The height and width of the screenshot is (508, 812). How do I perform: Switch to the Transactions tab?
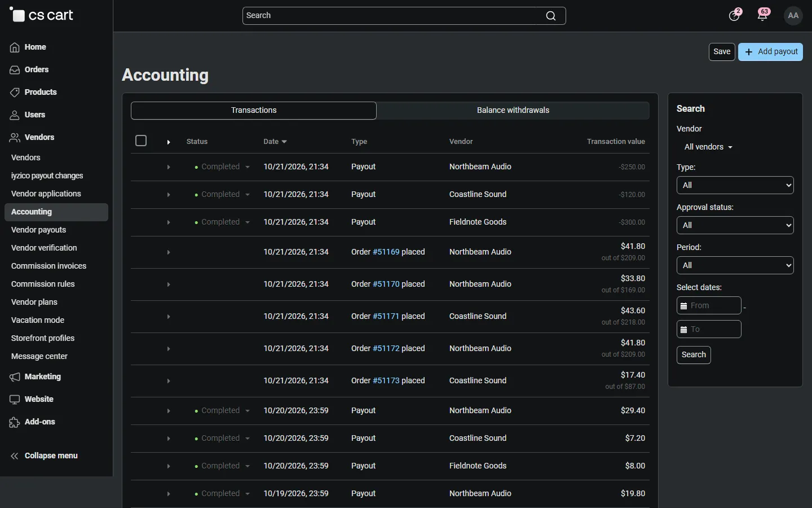(254, 111)
